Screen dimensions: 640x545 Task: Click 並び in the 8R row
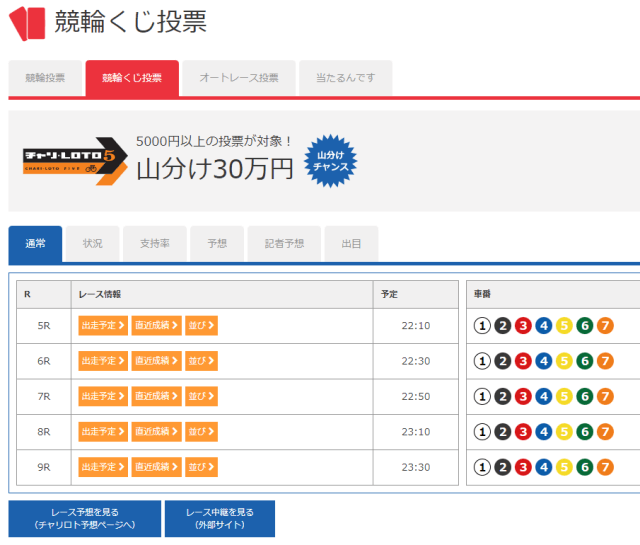click(x=202, y=432)
